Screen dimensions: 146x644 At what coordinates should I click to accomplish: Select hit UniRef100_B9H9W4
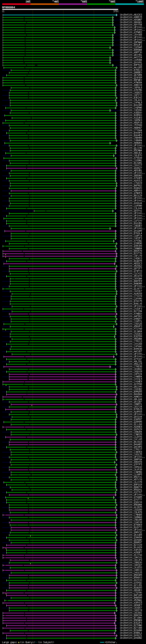click(x=131, y=50)
